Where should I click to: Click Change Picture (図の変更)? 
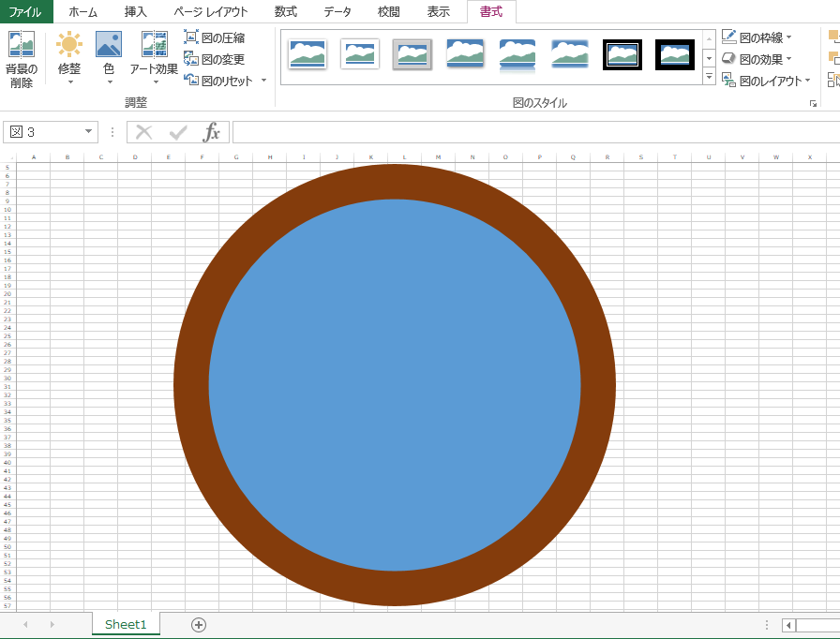[215, 59]
